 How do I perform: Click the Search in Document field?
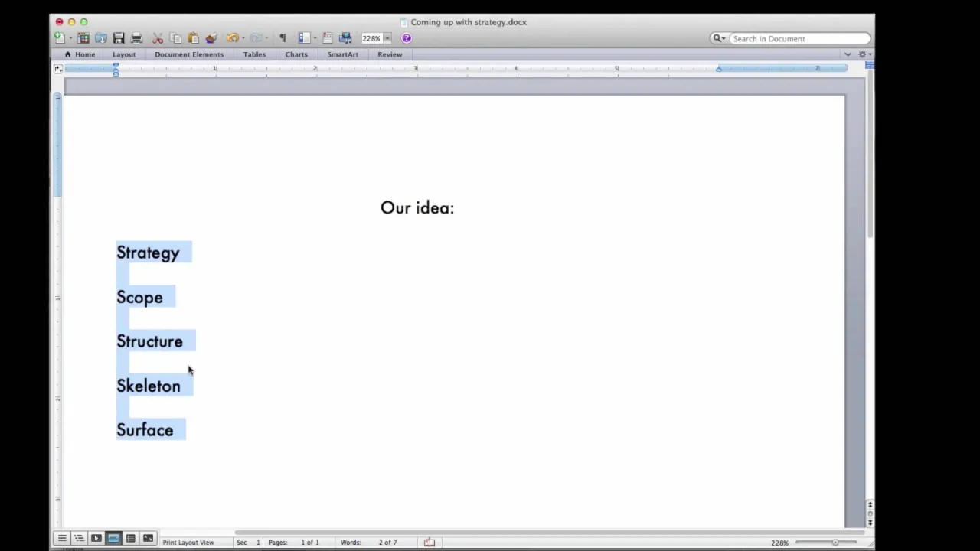(799, 38)
